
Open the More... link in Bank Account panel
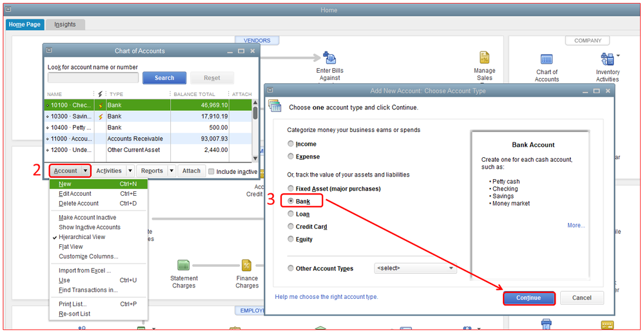[x=576, y=225]
